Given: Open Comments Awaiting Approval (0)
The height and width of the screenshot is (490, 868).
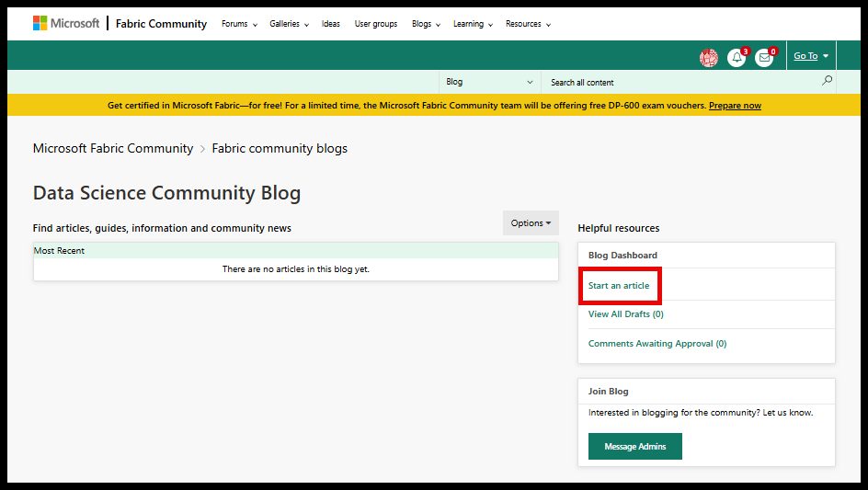Looking at the screenshot, I should (x=657, y=343).
